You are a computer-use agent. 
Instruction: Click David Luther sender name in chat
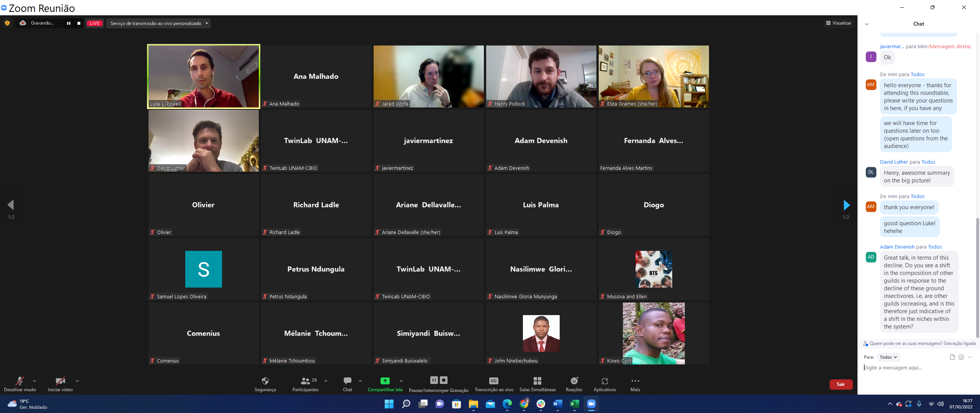coord(894,162)
